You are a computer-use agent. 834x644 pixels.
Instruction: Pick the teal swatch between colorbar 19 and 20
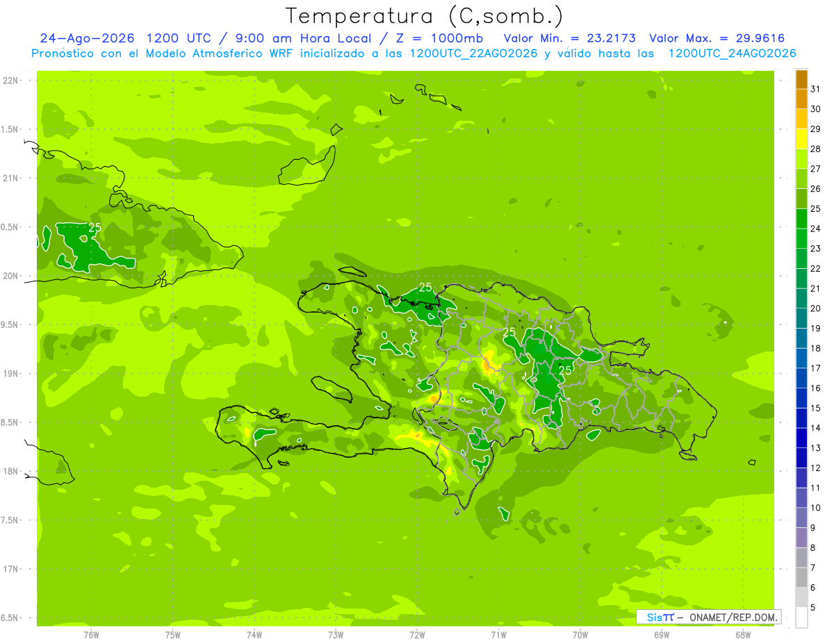(x=801, y=318)
